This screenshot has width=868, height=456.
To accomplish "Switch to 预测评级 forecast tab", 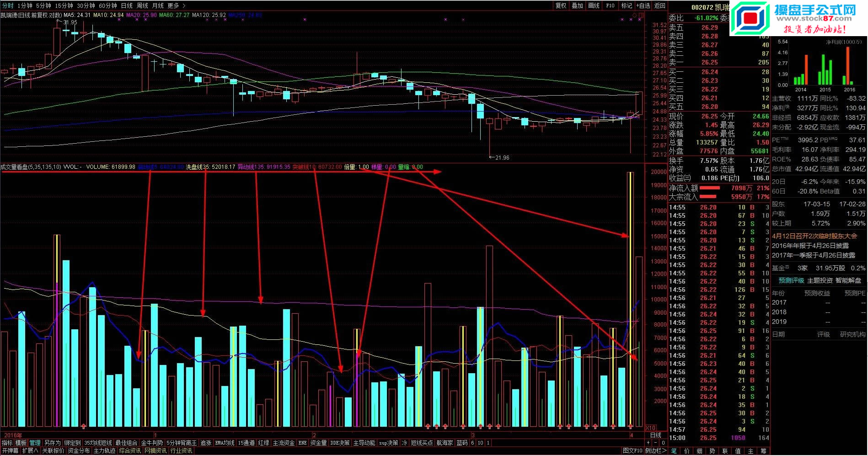I will click(791, 280).
